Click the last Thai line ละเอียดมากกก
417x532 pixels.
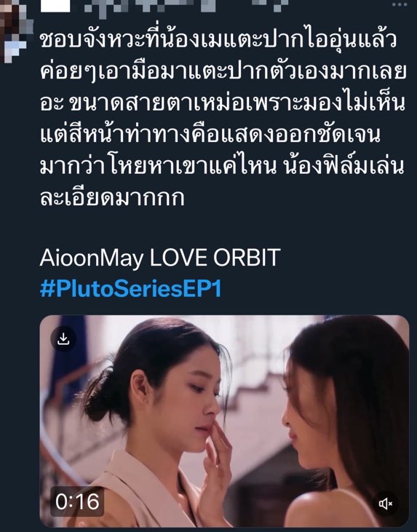[112, 197]
